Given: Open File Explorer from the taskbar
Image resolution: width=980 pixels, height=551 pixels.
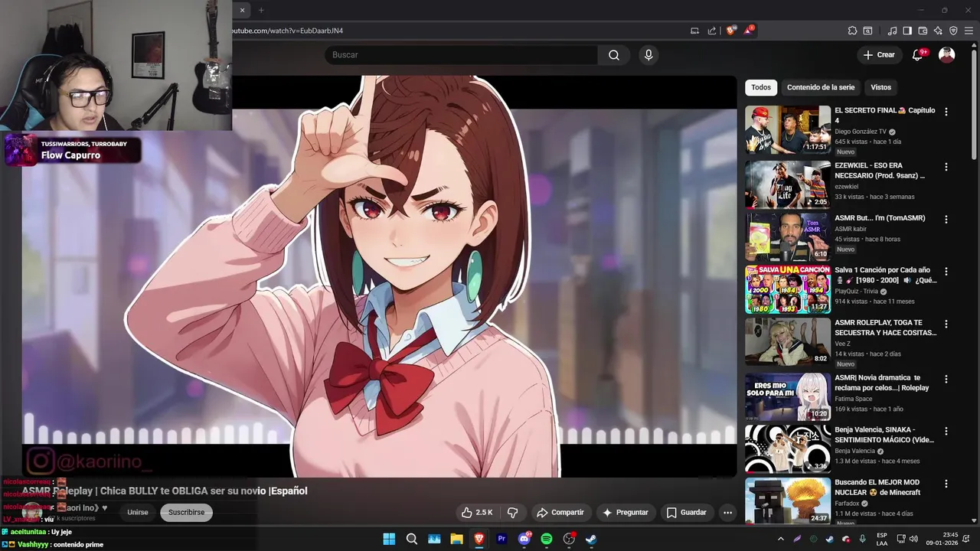Looking at the screenshot, I should tap(456, 539).
